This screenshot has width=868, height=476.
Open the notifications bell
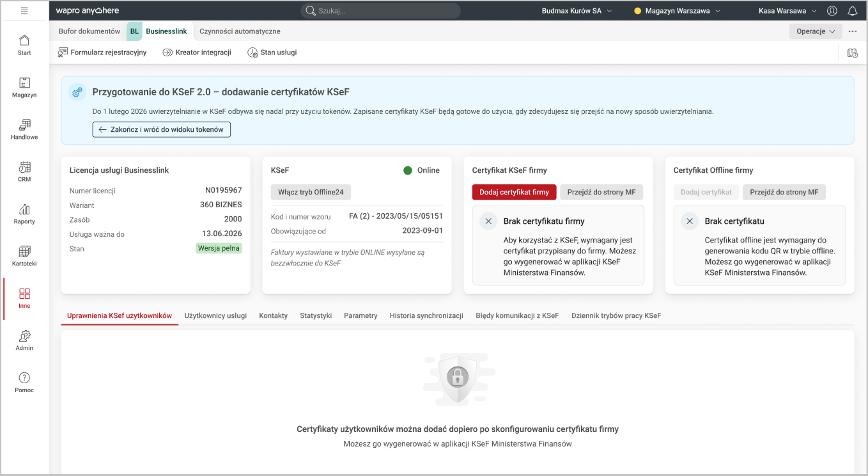point(852,11)
